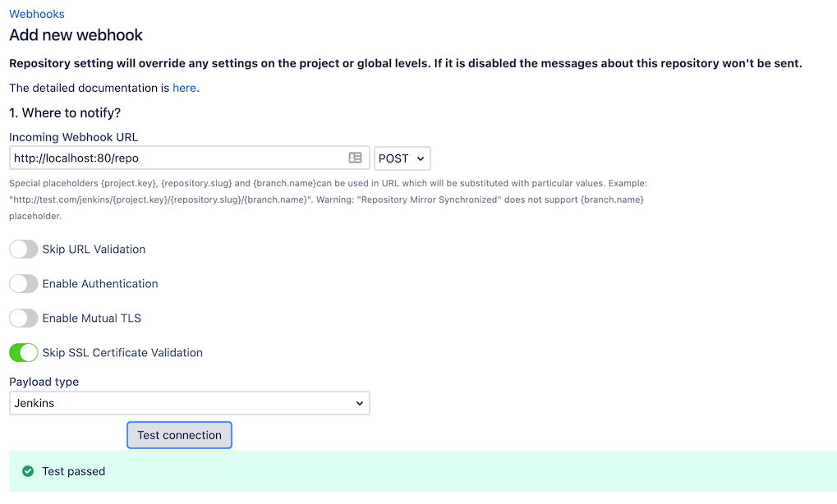Expand the Payload type Jenkins dropdown

(190, 403)
